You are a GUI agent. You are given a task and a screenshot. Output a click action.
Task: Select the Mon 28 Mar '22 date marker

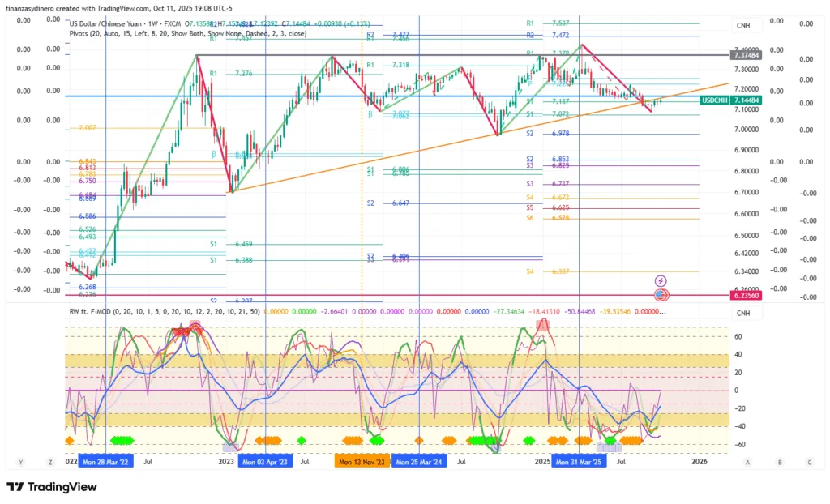click(105, 461)
